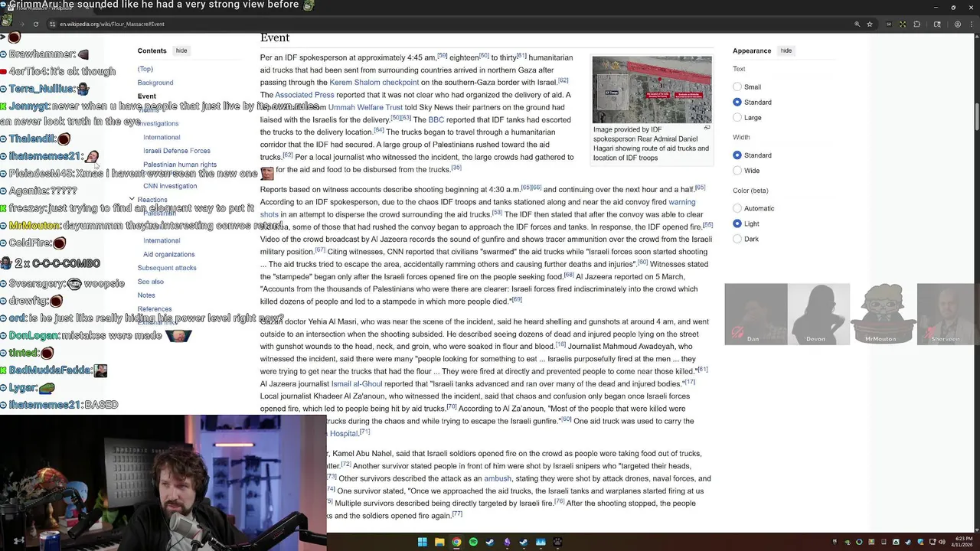Reload the Wikipedia page
The image size is (980, 551).
click(x=35, y=24)
